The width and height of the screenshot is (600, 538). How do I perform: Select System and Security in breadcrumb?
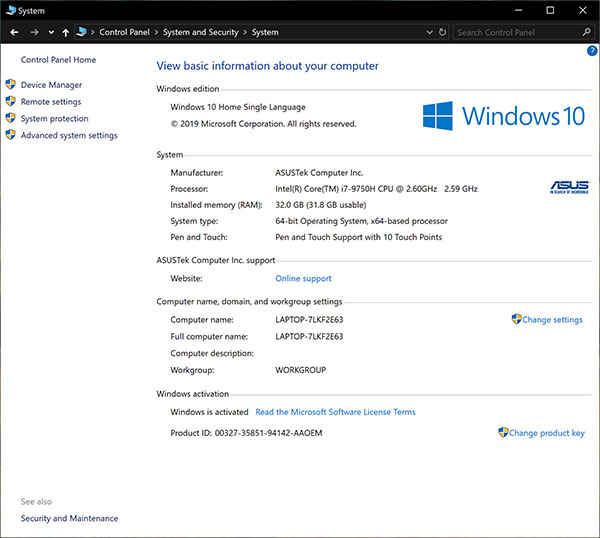(199, 32)
